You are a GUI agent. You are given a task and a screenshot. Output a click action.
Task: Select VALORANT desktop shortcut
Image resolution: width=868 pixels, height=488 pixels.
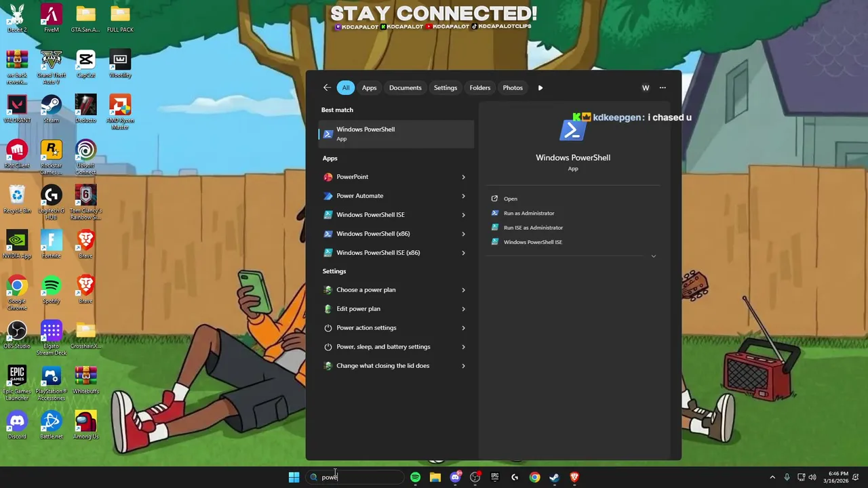pos(17,109)
